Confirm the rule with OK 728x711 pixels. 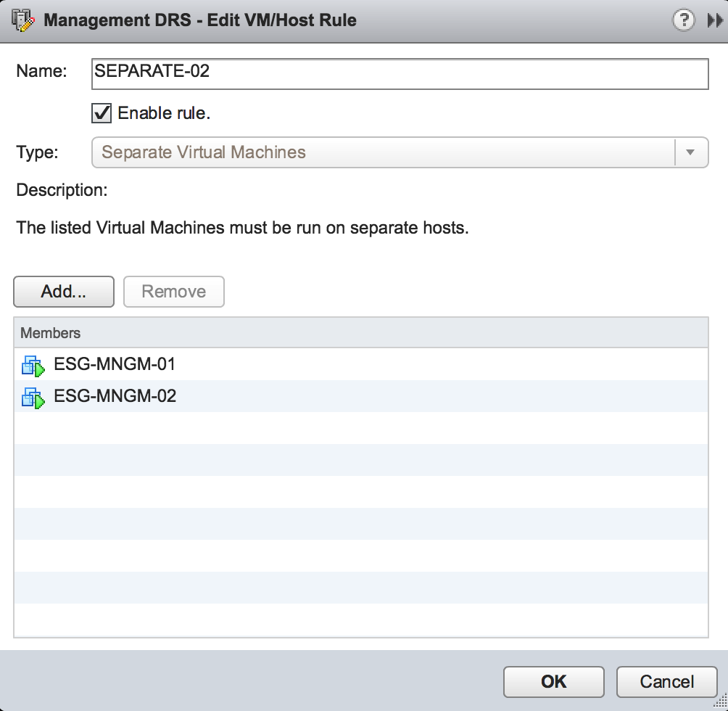point(553,681)
